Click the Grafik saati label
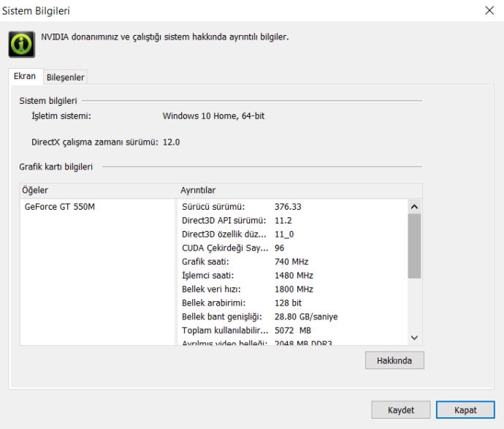The image size is (504, 429). click(205, 262)
